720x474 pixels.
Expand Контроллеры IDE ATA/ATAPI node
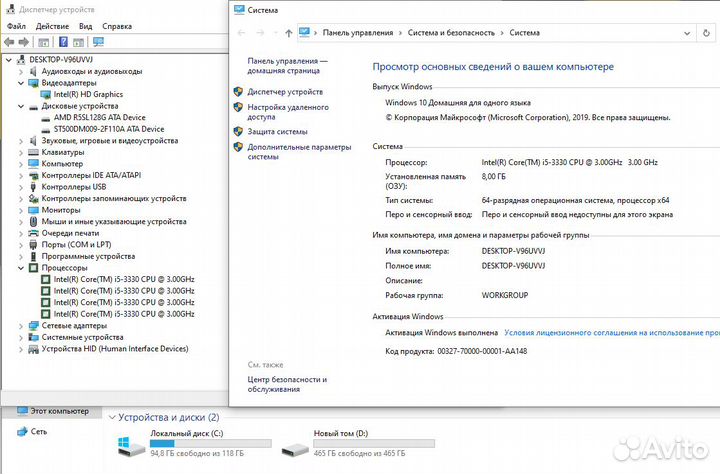21,175
